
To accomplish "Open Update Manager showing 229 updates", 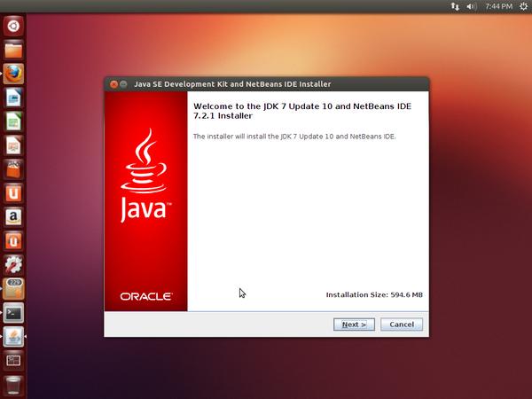I will coord(13,289).
